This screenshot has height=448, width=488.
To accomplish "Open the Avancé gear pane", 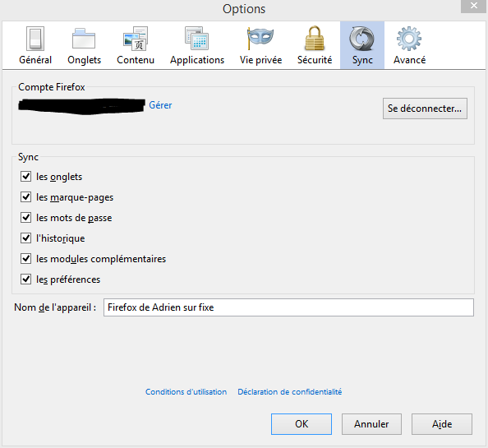I will pyautogui.click(x=409, y=45).
